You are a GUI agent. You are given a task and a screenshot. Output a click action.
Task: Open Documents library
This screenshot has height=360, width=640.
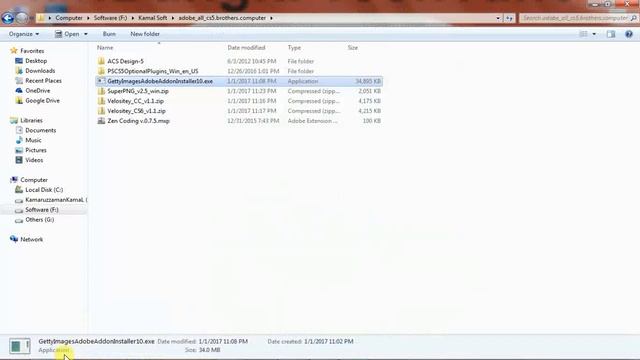pyautogui.click(x=40, y=130)
